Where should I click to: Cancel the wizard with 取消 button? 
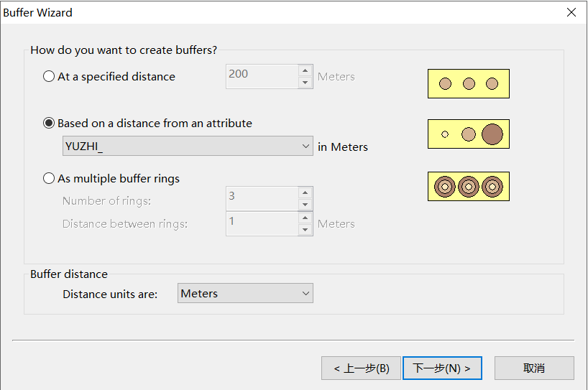[534, 368]
